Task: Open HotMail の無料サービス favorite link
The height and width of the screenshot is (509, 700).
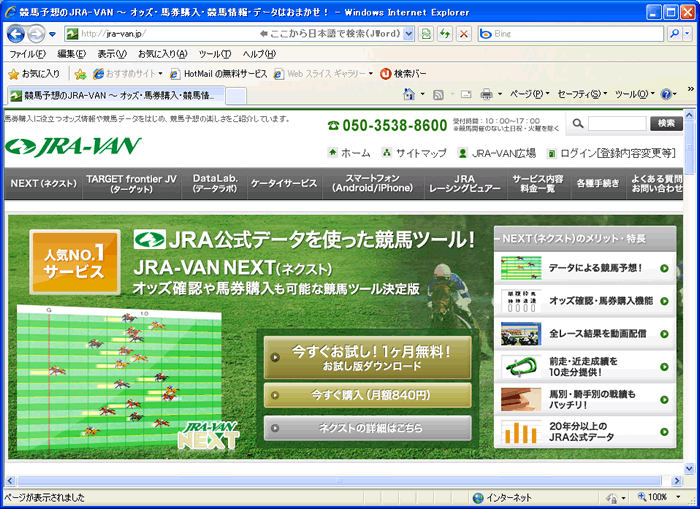Action: [219, 74]
